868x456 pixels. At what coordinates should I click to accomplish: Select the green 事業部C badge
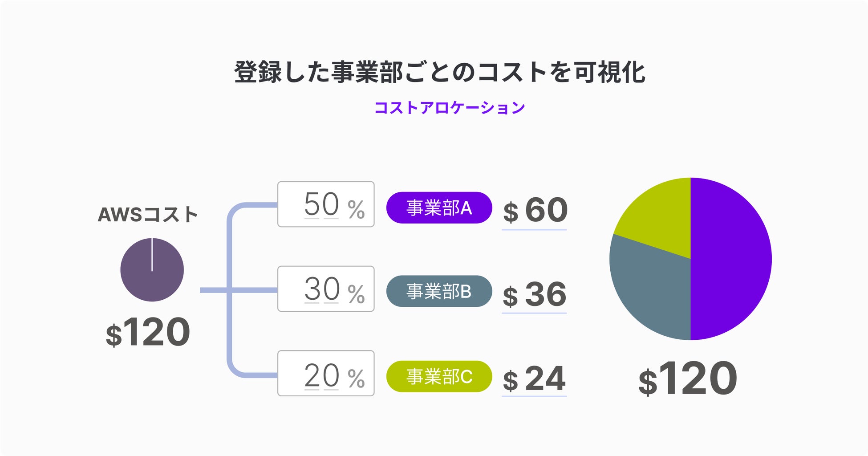(x=439, y=377)
